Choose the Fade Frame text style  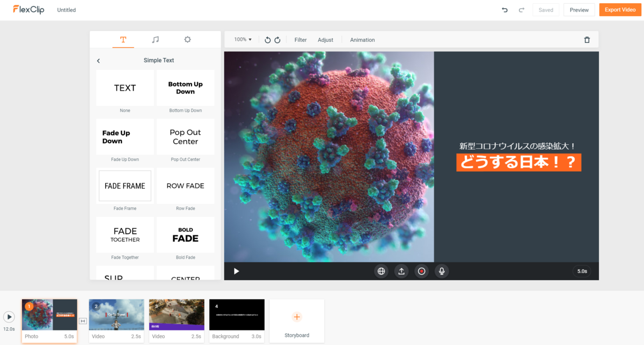[x=125, y=186]
